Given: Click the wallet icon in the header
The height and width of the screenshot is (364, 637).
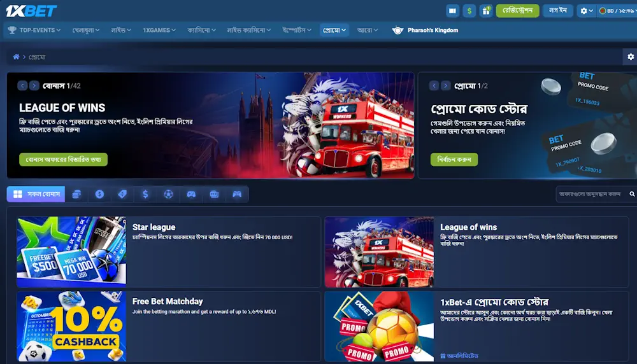Looking at the screenshot, I should pyautogui.click(x=453, y=11).
